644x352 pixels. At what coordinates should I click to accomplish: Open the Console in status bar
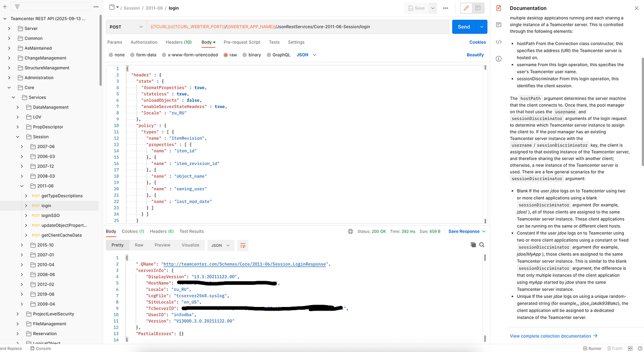40,348
